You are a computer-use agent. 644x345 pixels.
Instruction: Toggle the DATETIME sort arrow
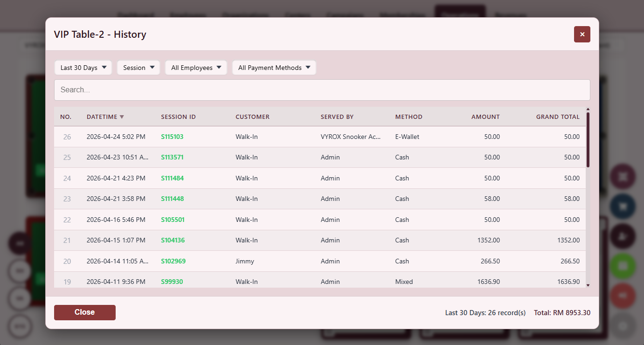[x=122, y=117]
